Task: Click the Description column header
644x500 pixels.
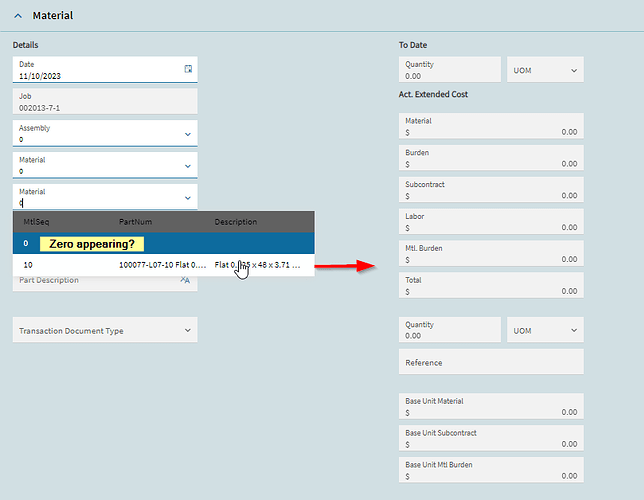Action: pos(236,222)
